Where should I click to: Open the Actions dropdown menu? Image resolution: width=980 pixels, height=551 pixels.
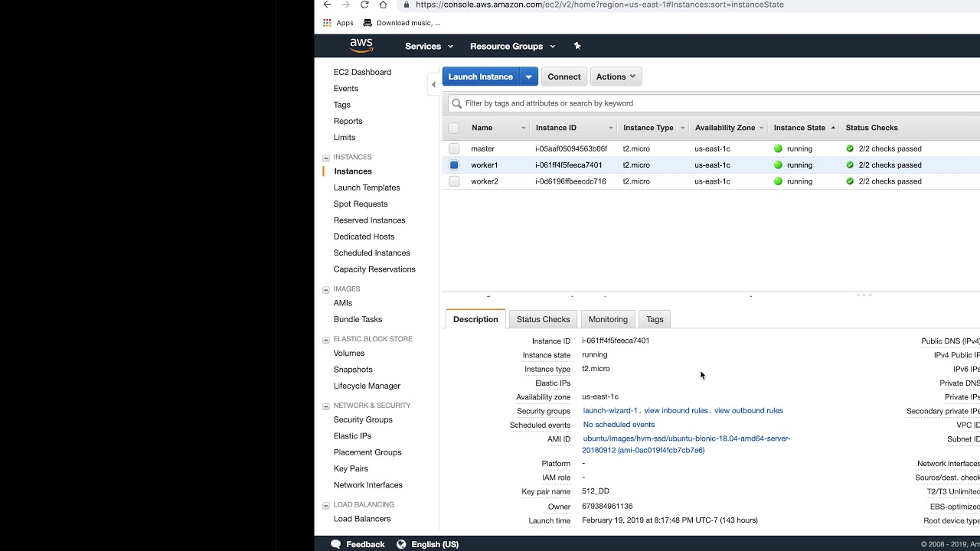[616, 77]
